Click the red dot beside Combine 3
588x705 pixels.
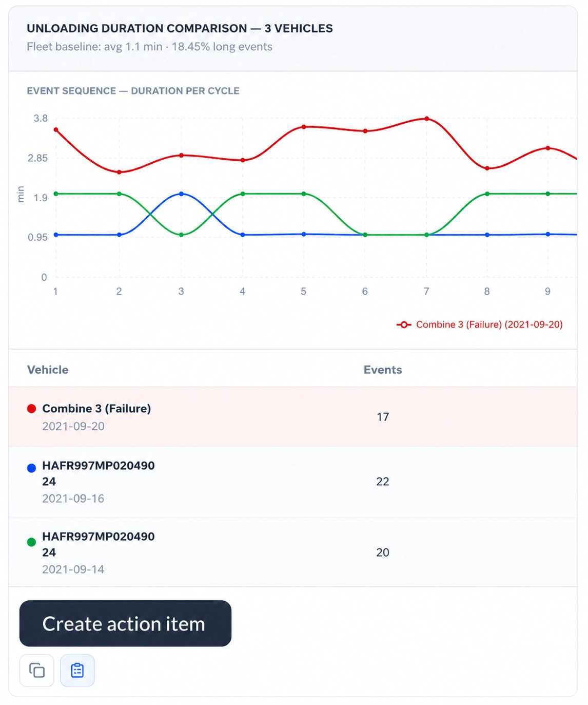point(31,409)
